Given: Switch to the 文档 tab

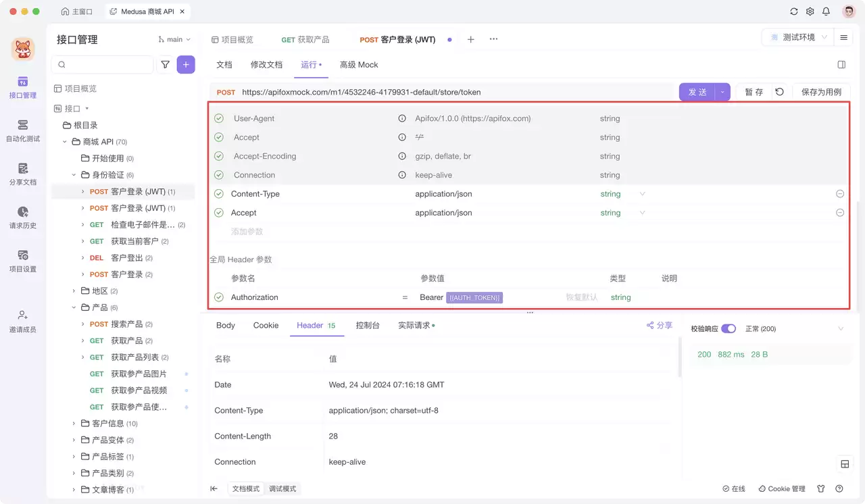Looking at the screenshot, I should [x=224, y=65].
